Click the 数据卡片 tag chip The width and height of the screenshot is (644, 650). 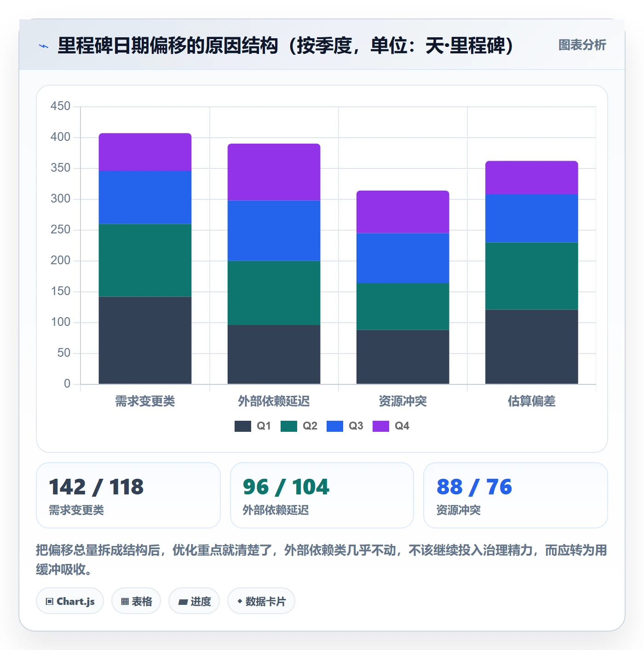point(261,601)
